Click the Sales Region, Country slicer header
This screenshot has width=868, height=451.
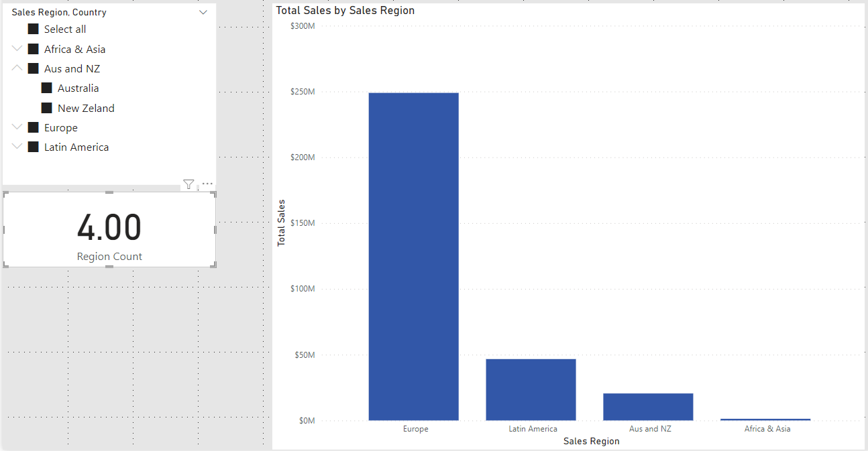point(59,13)
